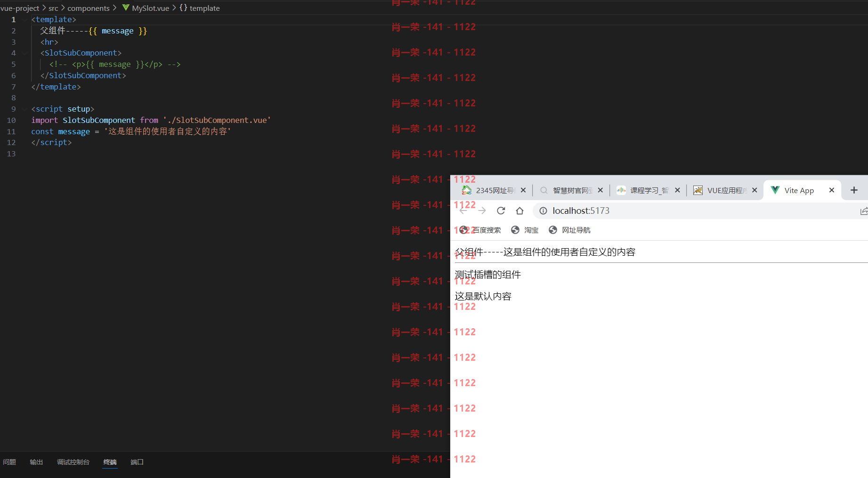Click the browser Back arrow
The height and width of the screenshot is (478, 868).
(x=463, y=211)
